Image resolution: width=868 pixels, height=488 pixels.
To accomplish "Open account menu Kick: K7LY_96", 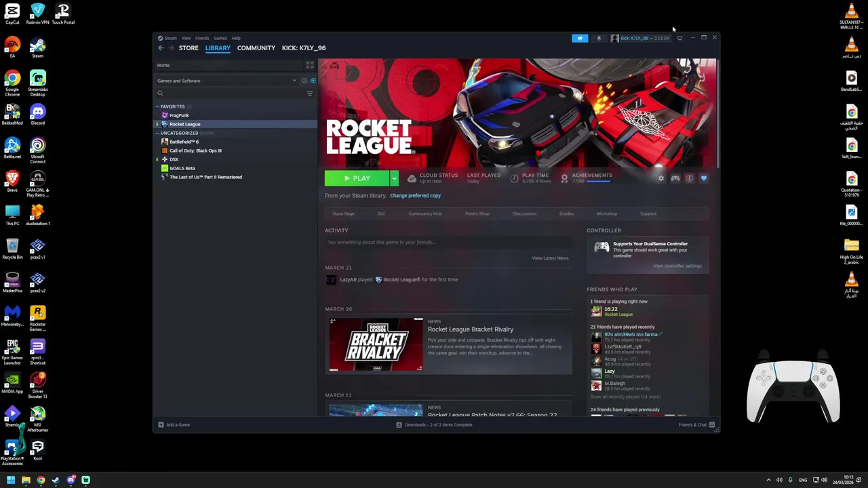I will 640,38.
